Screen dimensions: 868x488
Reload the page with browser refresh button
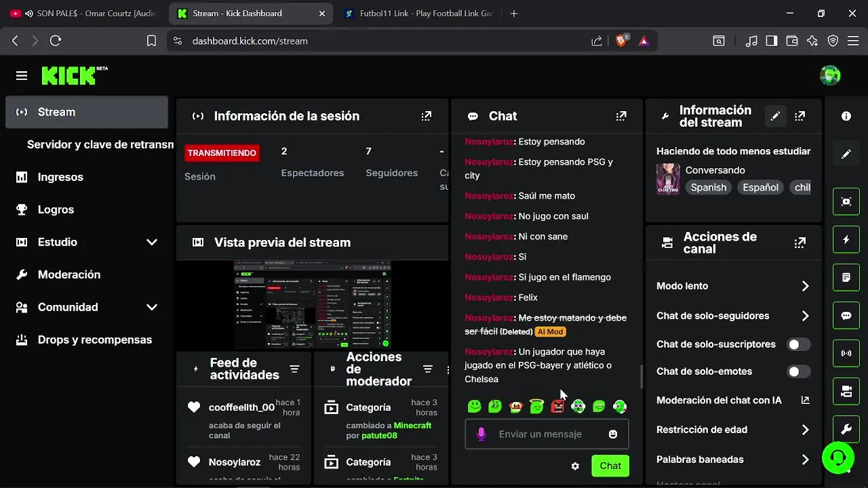pos(56,41)
